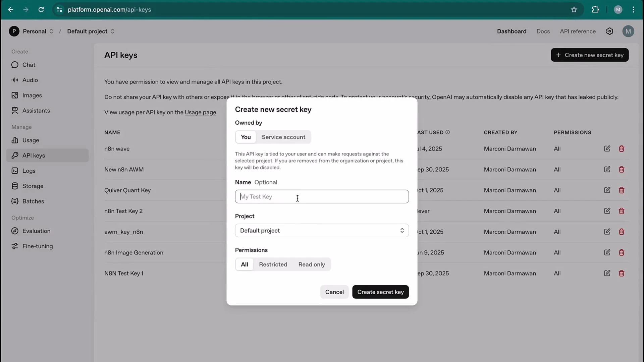Open Audio in the sidebar
This screenshot has width=644, height=362.
(x=47, y=80)
